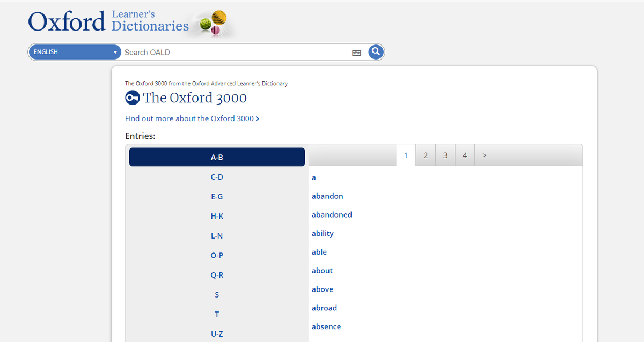The image size is (644, 342).
Task: Go to page 4 of entries
Action: coord(465,155)
